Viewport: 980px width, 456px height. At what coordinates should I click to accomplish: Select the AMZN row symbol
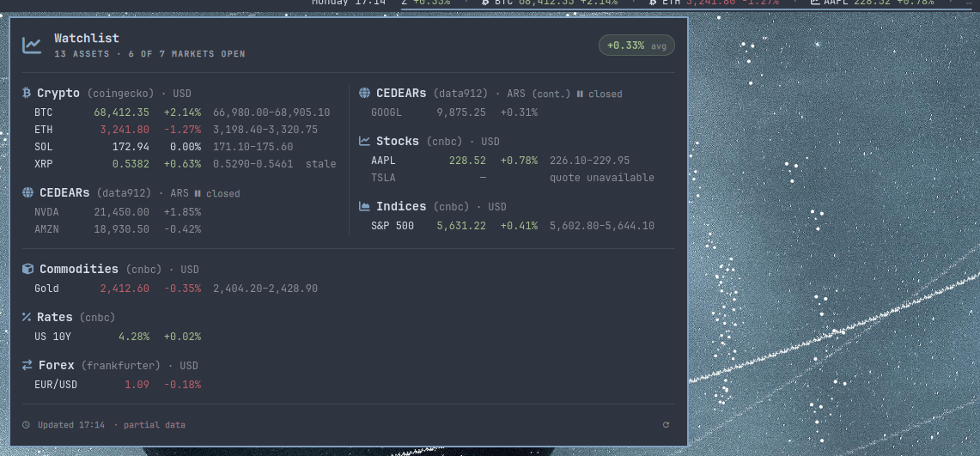pos(47,229)
